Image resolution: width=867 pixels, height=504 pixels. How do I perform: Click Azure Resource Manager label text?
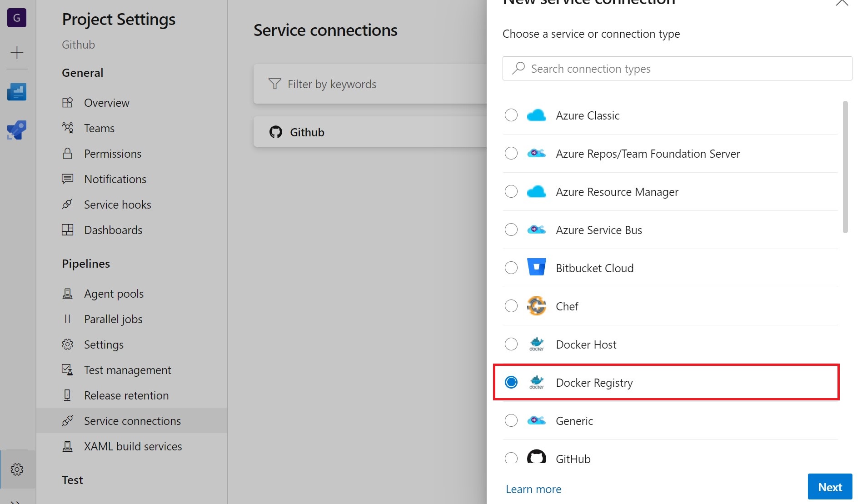[x=617, y=192]
